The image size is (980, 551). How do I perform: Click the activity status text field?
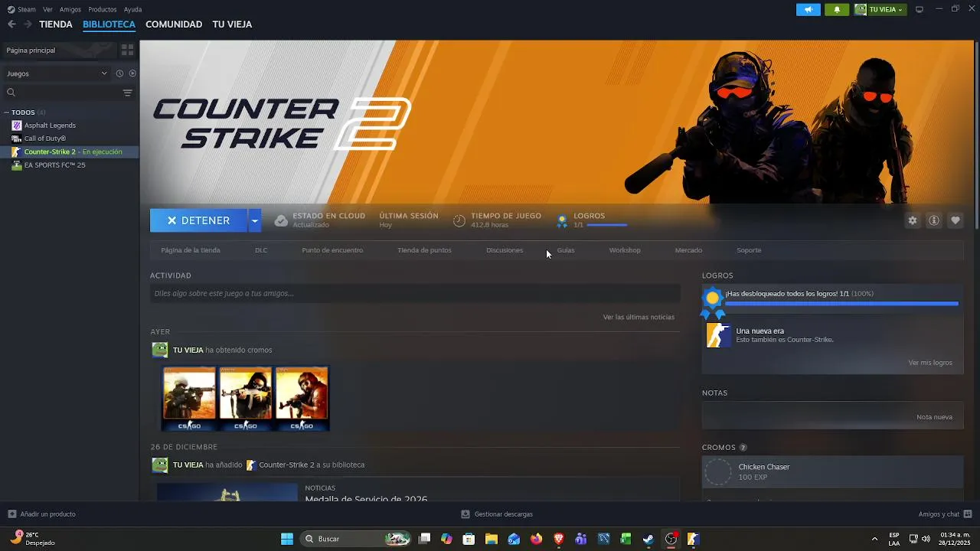415,293
